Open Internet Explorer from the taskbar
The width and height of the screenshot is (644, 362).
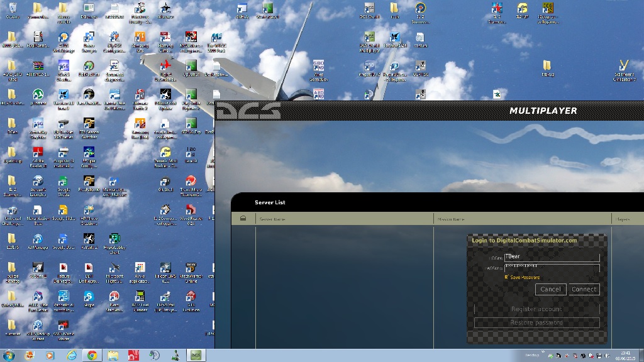[x=72, y=355]
